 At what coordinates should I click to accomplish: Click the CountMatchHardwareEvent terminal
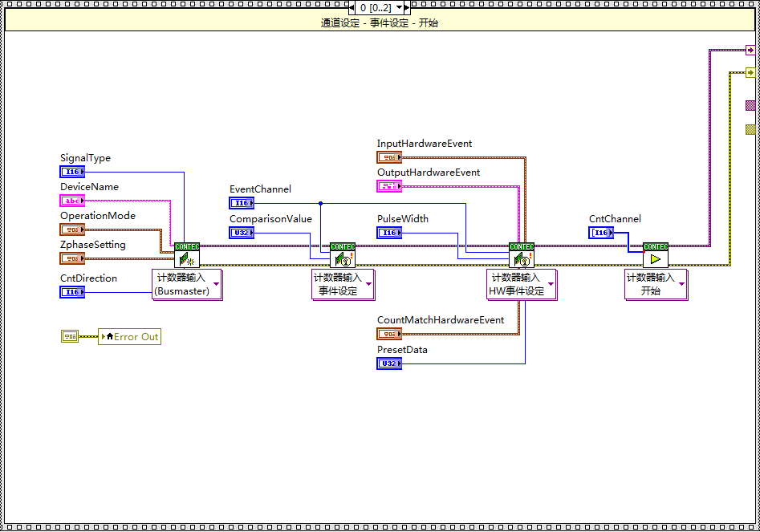click(x=389, y=334)
